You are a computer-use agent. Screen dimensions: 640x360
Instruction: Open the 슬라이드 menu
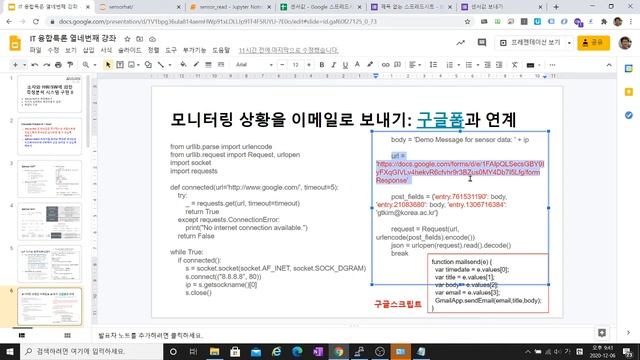coord(129,50)
